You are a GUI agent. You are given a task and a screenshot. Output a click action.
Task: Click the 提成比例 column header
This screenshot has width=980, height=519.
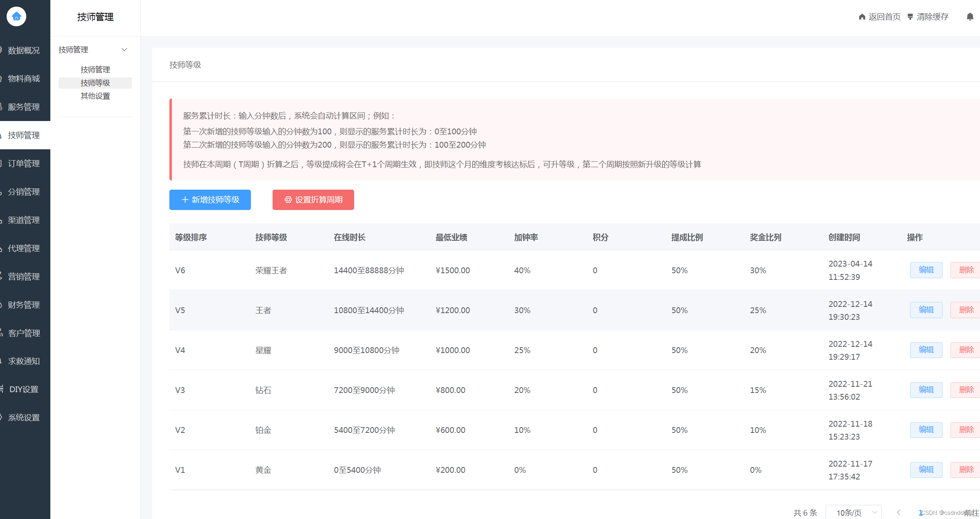[x=687, y=237]
